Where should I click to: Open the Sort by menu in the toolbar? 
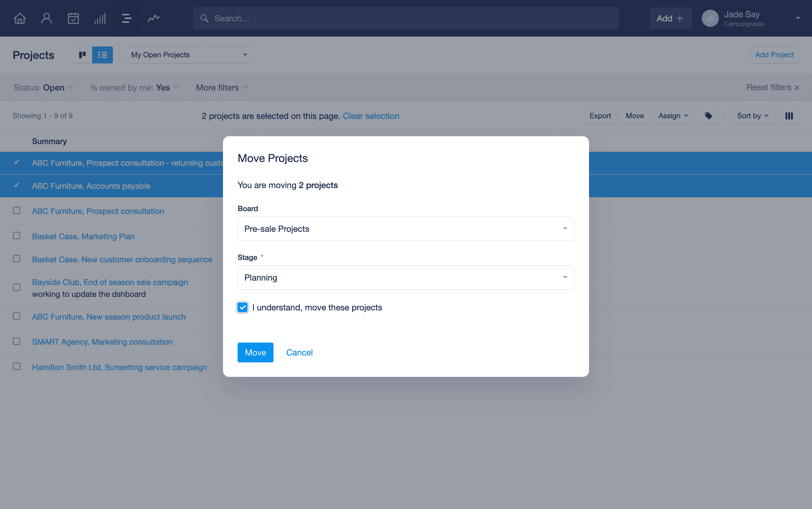tap(752, 116)
